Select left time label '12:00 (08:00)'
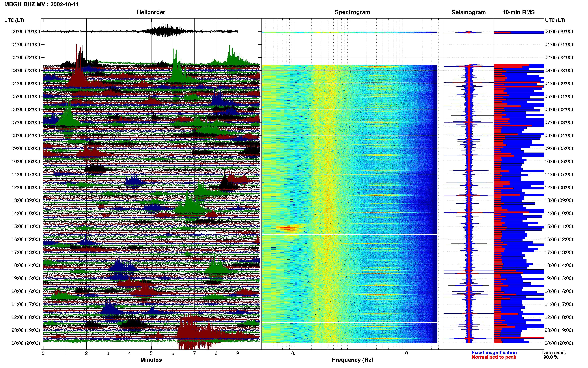 [26, 187]
